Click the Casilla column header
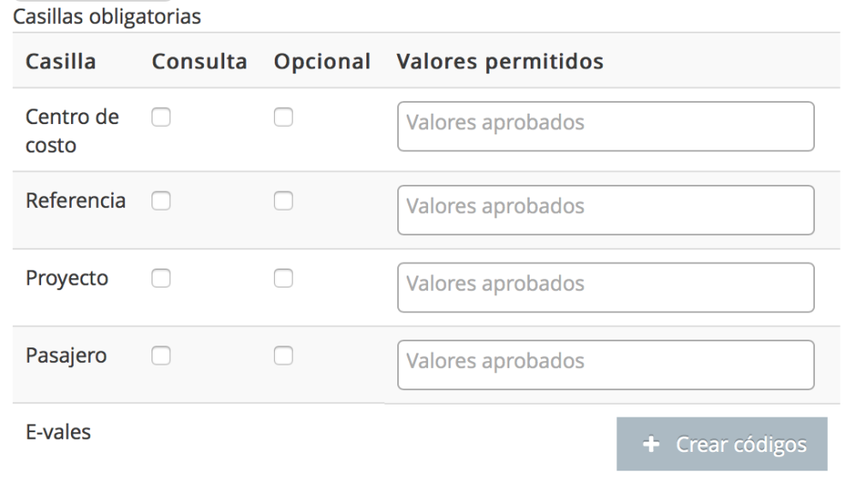 [61, 62]
